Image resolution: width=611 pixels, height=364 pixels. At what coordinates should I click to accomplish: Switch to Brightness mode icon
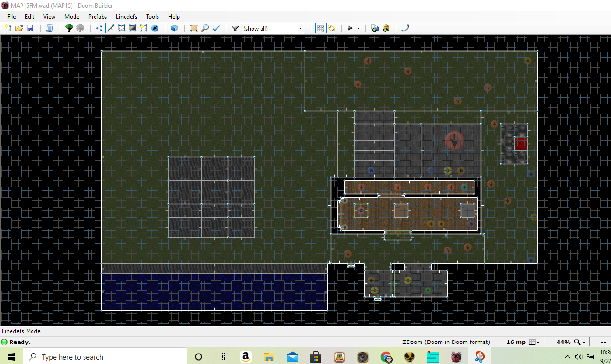(133, 28)
